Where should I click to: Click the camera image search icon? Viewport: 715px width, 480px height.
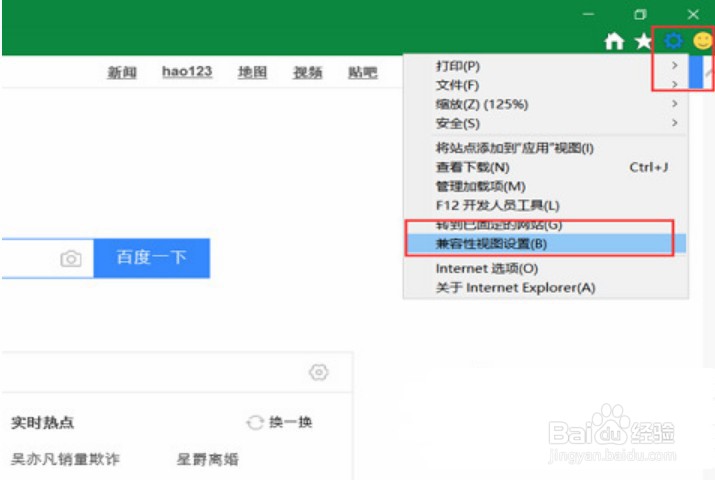coord(71,258)
